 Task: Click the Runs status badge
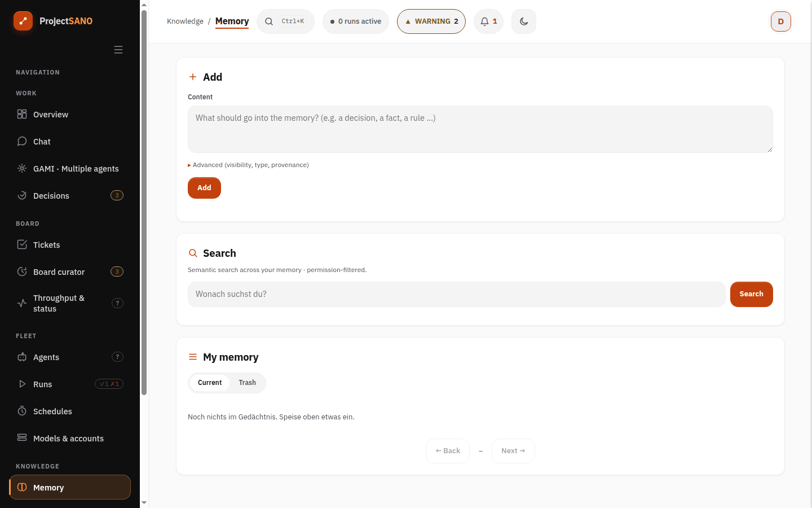109,384
